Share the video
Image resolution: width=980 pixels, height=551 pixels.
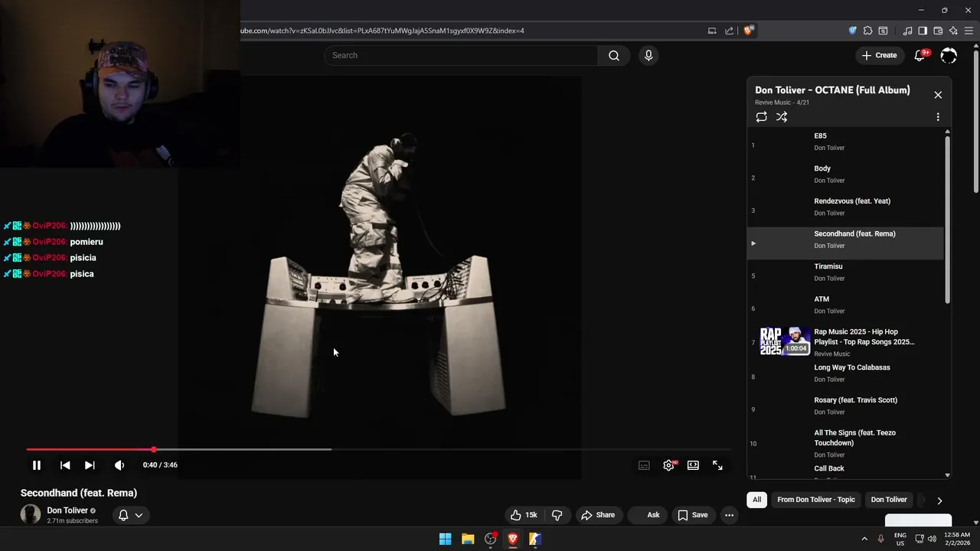pos(598,515)
